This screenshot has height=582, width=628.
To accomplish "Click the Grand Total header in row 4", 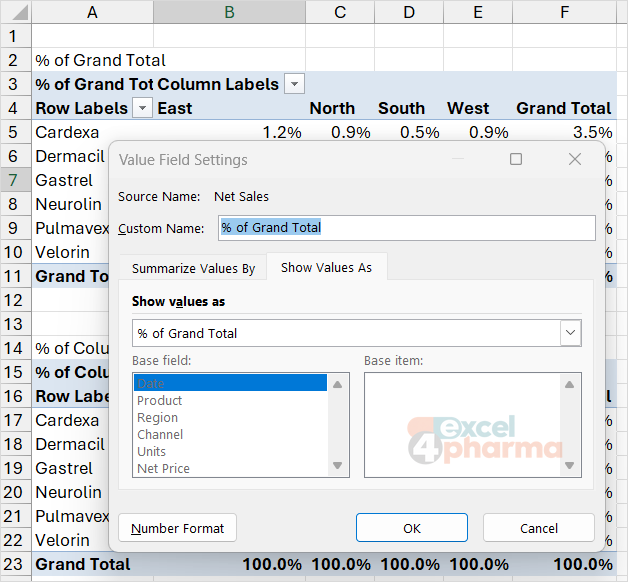I will (564, 108).
